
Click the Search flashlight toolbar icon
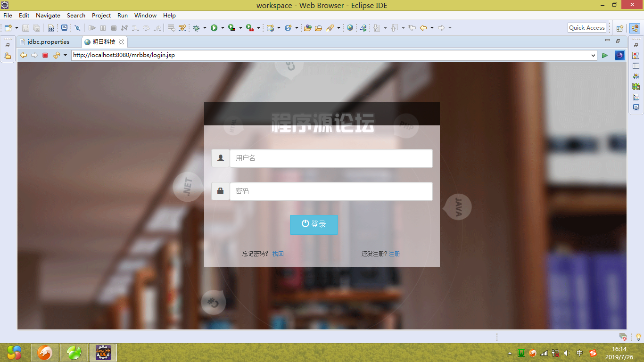tap(330, 28)
